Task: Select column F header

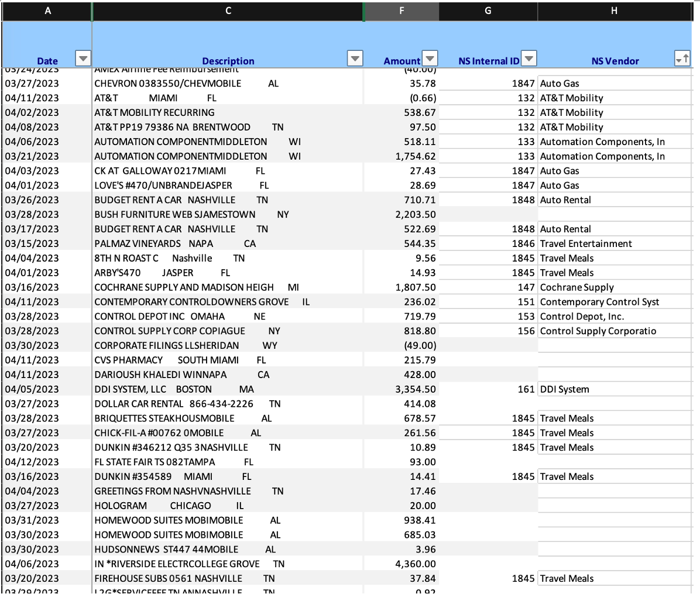Action: coord(402,11)
